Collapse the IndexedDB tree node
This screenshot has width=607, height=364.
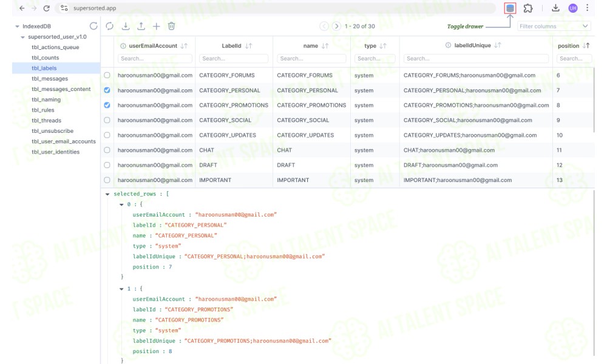pos(17,26)
